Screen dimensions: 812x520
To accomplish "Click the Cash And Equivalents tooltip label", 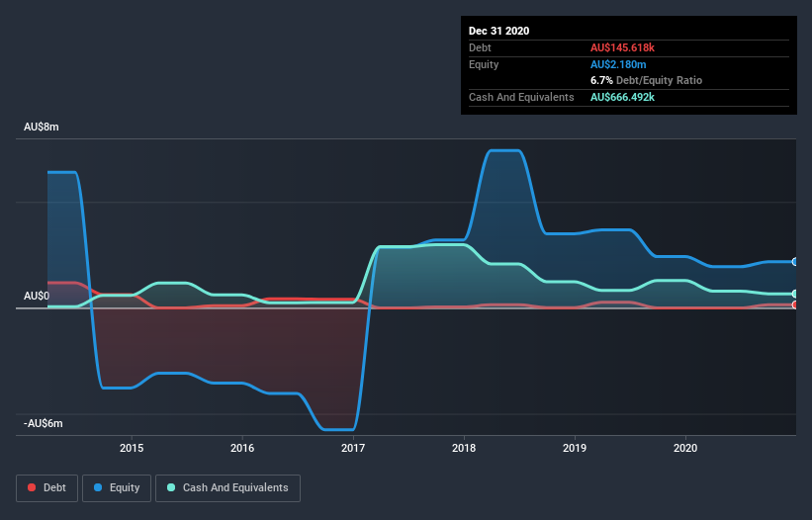I will tap(521, 97).
